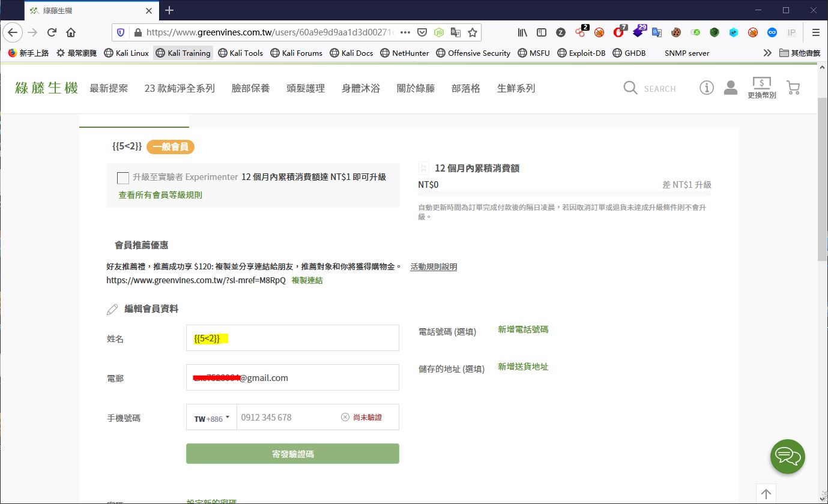Save the page to Pocket

[x=422, y=32]
